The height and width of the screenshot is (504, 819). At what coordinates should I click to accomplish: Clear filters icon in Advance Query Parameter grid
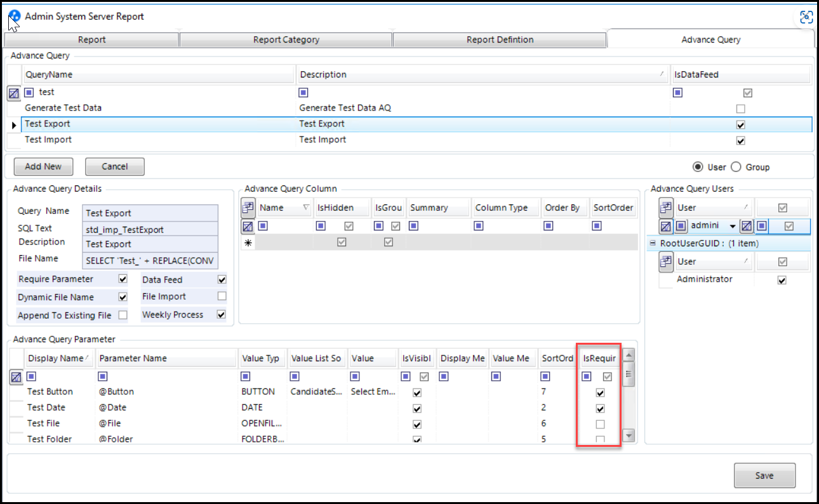[17, 377]
